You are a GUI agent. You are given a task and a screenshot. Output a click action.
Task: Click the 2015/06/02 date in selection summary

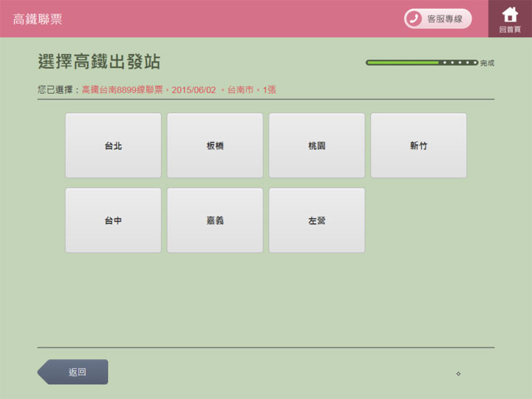pos(194,89)
